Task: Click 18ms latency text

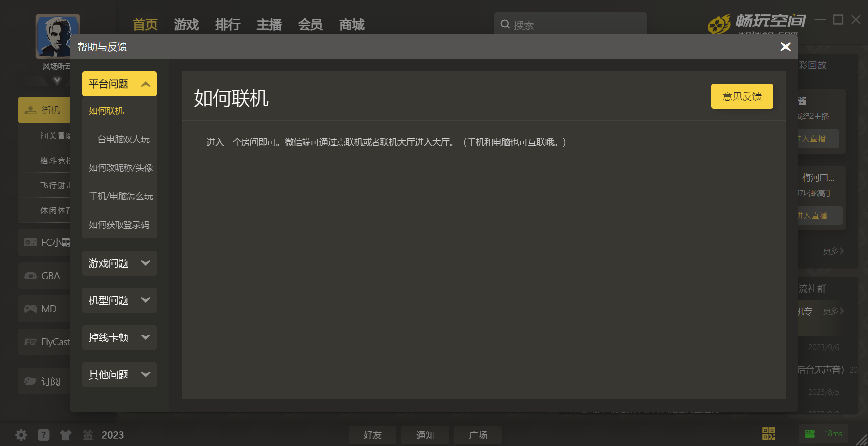Action: (833, 434)
